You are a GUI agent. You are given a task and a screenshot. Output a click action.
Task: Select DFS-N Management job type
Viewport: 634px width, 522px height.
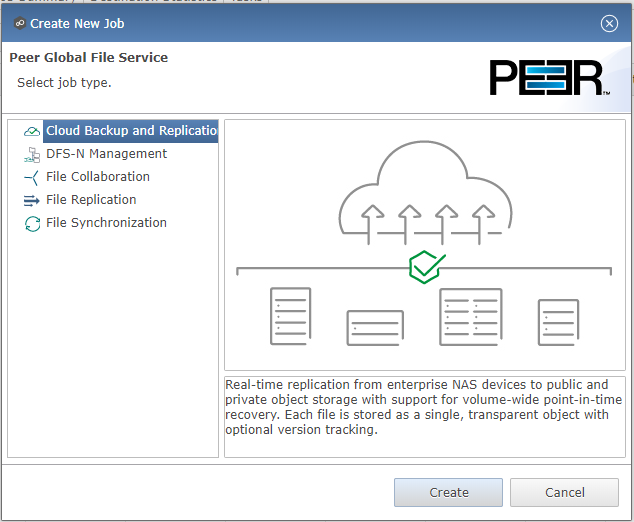point(106,154)
